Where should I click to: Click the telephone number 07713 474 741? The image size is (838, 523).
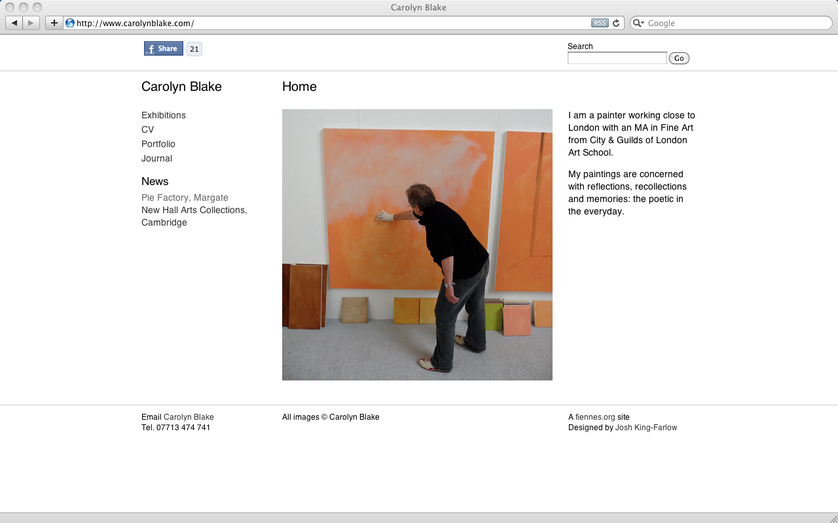pos(183,427)
